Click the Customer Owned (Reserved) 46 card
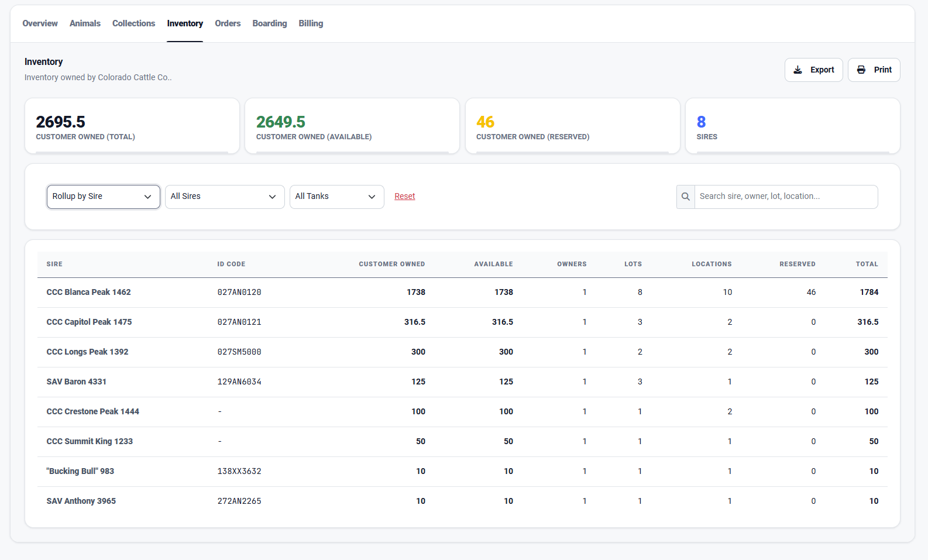 [x=573, y=126]
